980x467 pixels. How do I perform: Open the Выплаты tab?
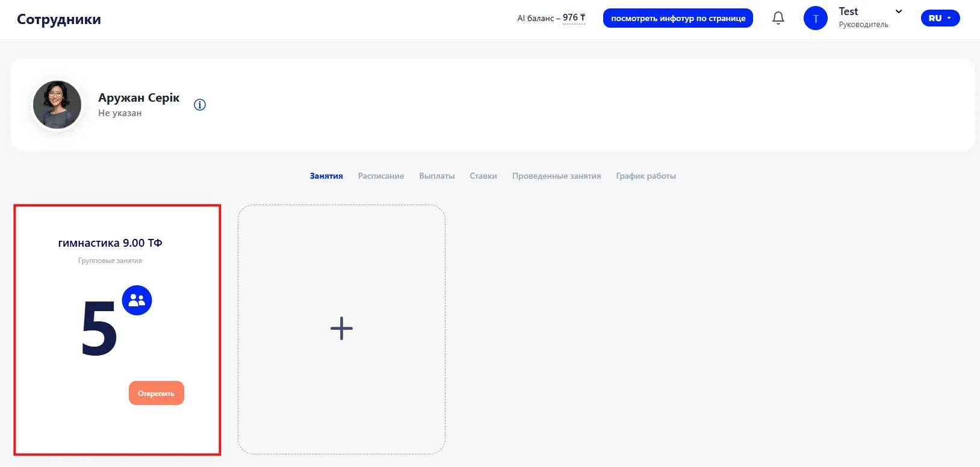pos(437,176)
